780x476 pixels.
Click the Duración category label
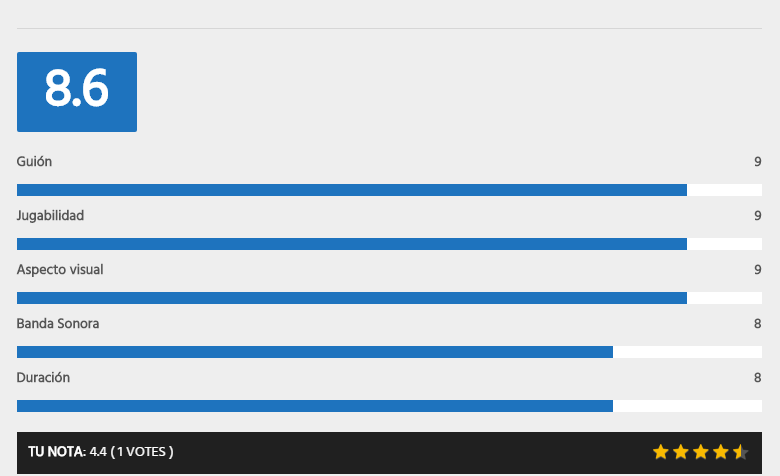pyautogui.click(x=43, y=378)
